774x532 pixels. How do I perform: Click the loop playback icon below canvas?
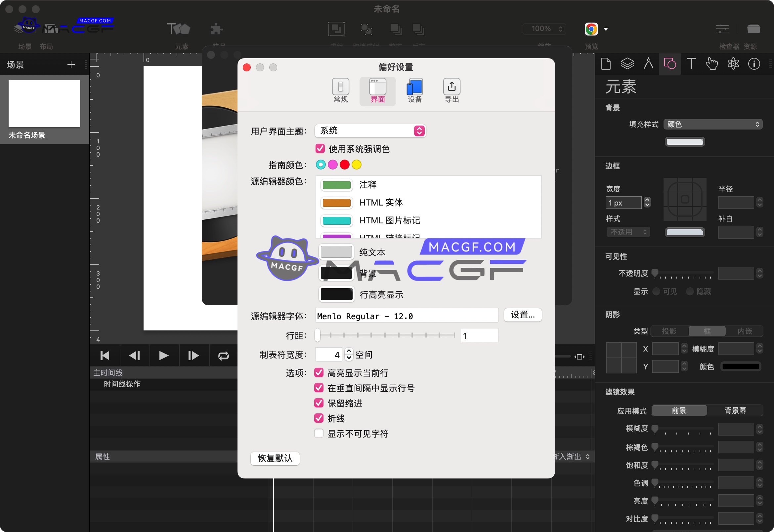pos(223,355)
